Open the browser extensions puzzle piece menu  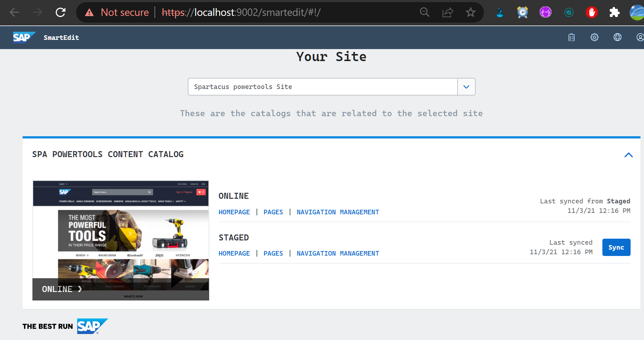coord(614,12)
